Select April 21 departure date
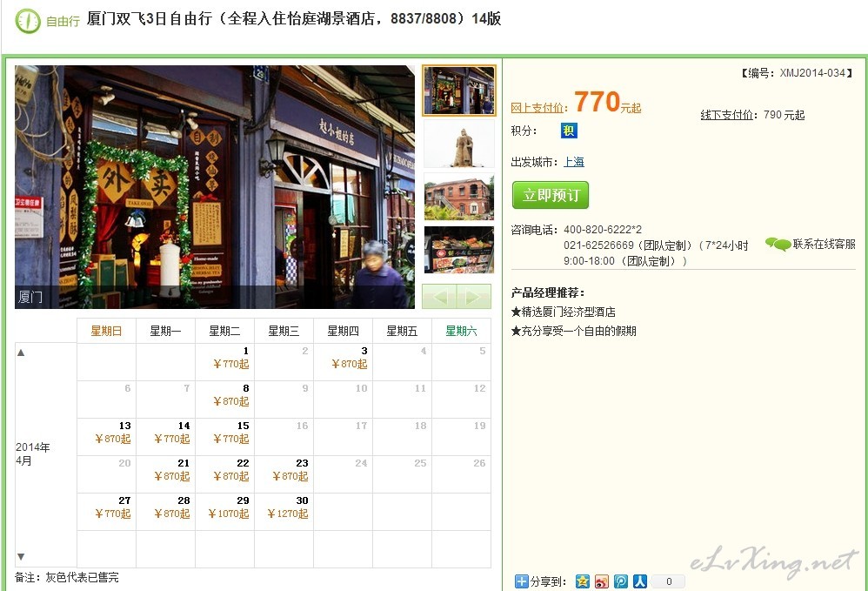This screenshot has width=868, height=591. click(x=165, y=474)
